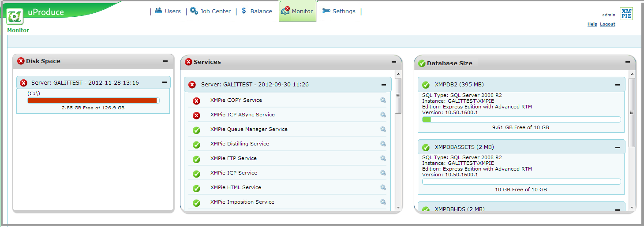Click the Services error status icon
The image size is (644, 227).
pyautogui.click(x=189, y=62)
